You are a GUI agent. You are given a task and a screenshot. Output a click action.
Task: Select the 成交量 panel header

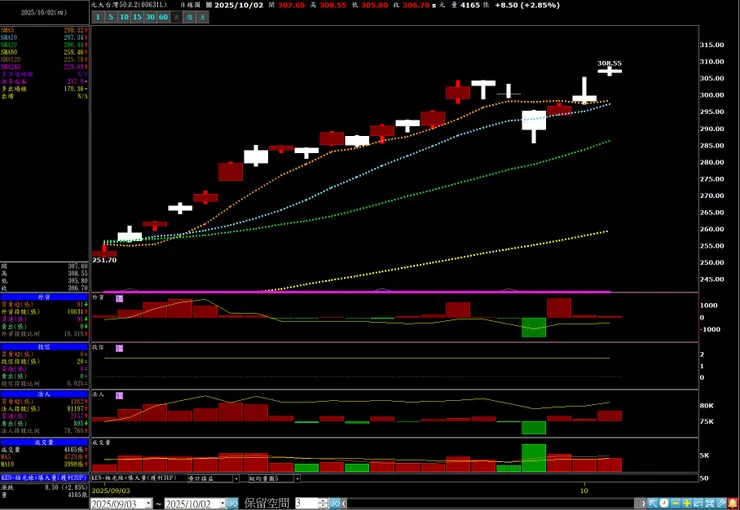[44, 442]
